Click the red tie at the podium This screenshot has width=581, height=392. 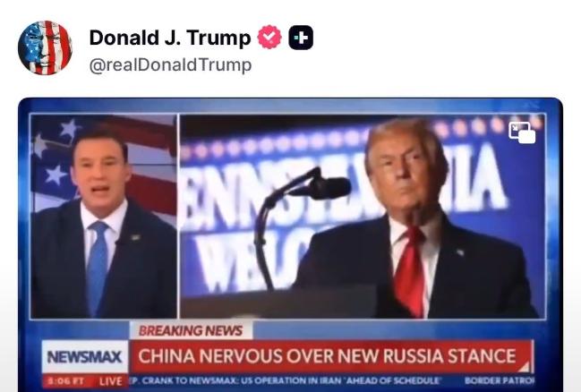point(409,271)
